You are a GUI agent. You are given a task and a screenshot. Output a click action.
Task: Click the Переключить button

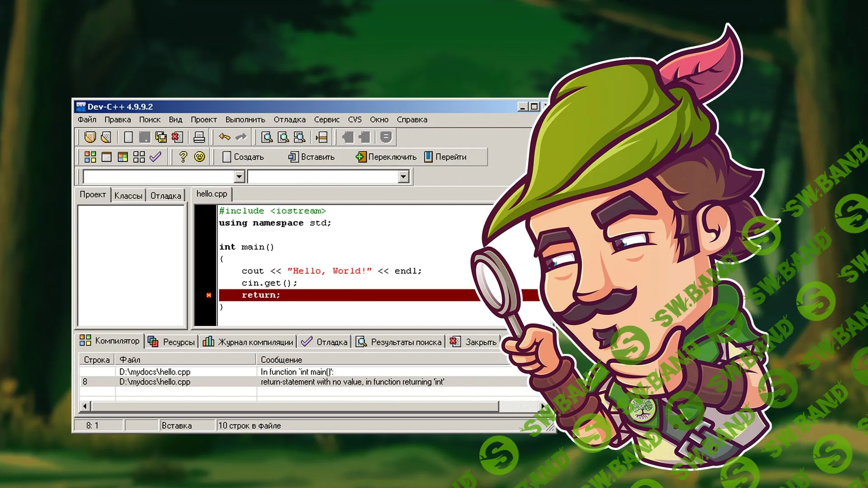pyautogui.click(x=387, y=157)
